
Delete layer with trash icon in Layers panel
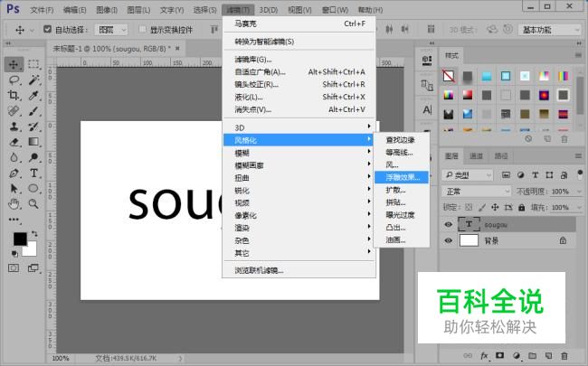tap(564, 355)
